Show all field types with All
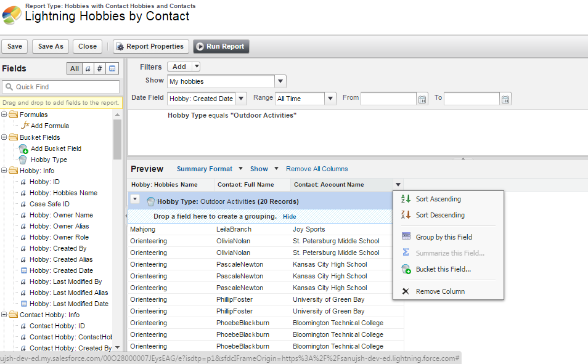This screenshot has height=364, width=588. tap(75, 68)
